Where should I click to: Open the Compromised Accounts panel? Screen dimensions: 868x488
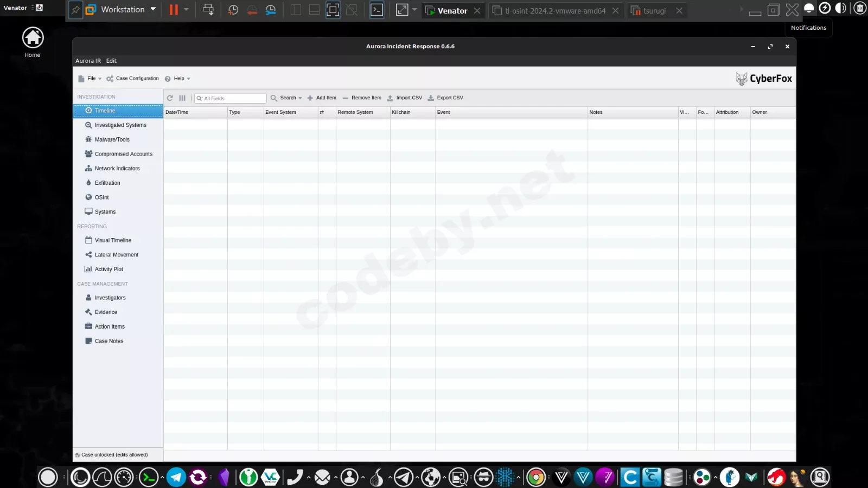coord(124,153)
